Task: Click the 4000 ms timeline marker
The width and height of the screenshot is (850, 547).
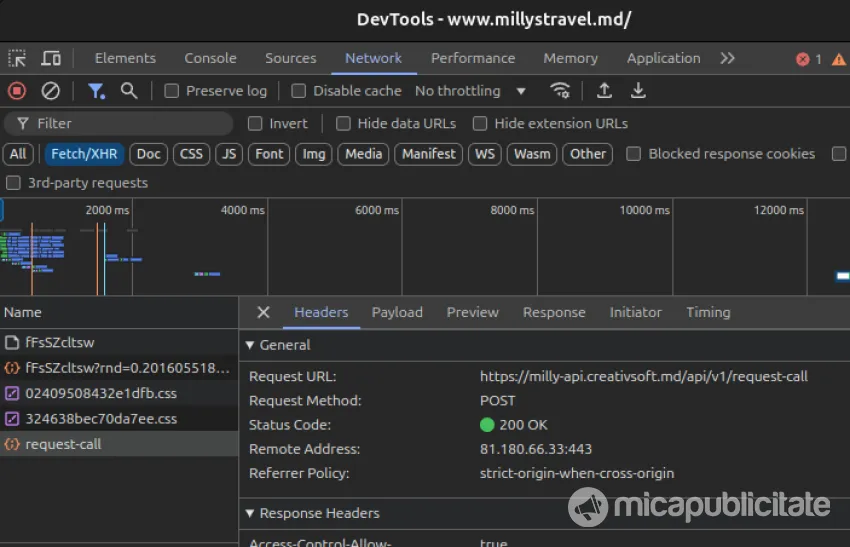Action: [242, 210]
